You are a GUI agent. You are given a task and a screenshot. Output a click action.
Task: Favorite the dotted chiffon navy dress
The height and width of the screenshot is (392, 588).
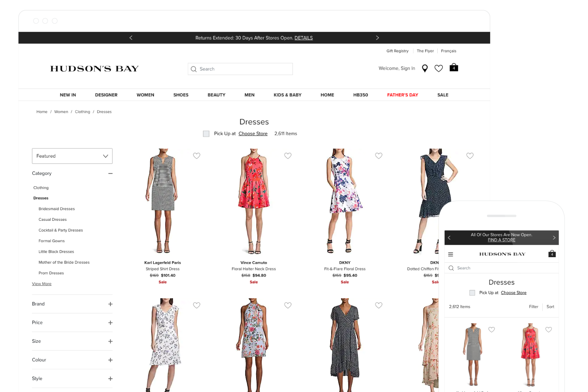(x=470, y=156)
